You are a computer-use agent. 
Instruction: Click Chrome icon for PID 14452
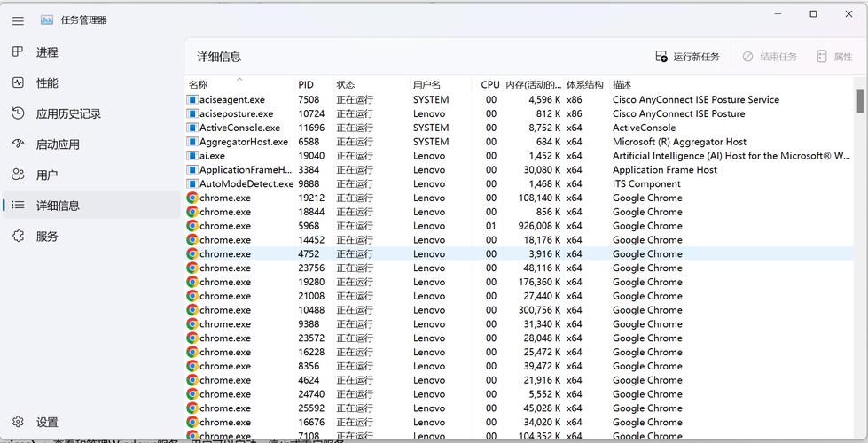tap(192, 240)
